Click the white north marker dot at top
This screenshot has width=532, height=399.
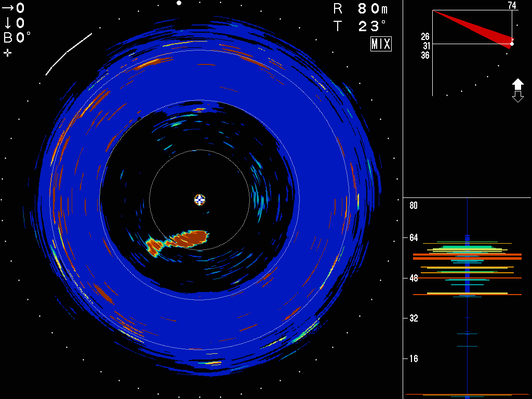(179, 3)
